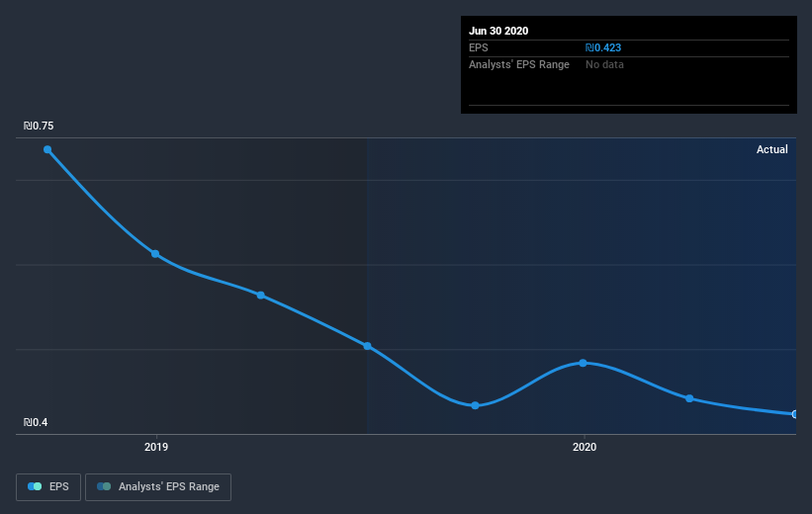The height and width of the screenshot is (514, 812).
Task: Click the 2019 x-axis label
Action: tap(156, 447)
